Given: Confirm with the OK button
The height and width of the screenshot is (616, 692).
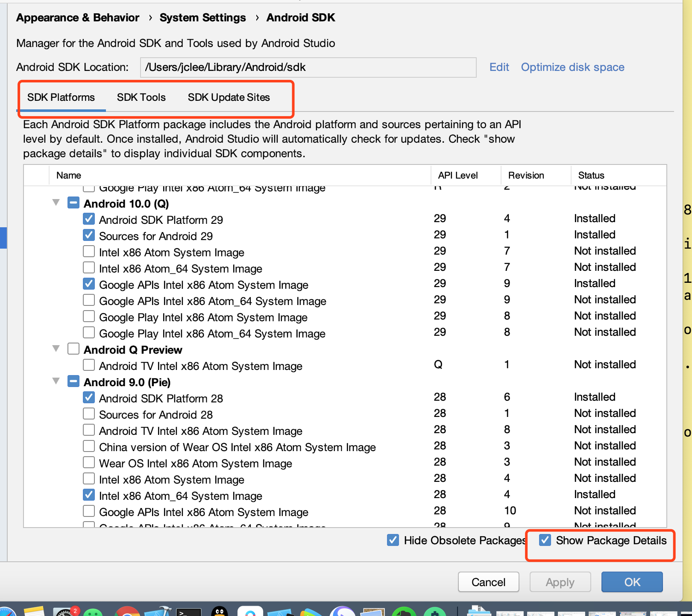Looking at the screenshot, I should coord(632,582).
